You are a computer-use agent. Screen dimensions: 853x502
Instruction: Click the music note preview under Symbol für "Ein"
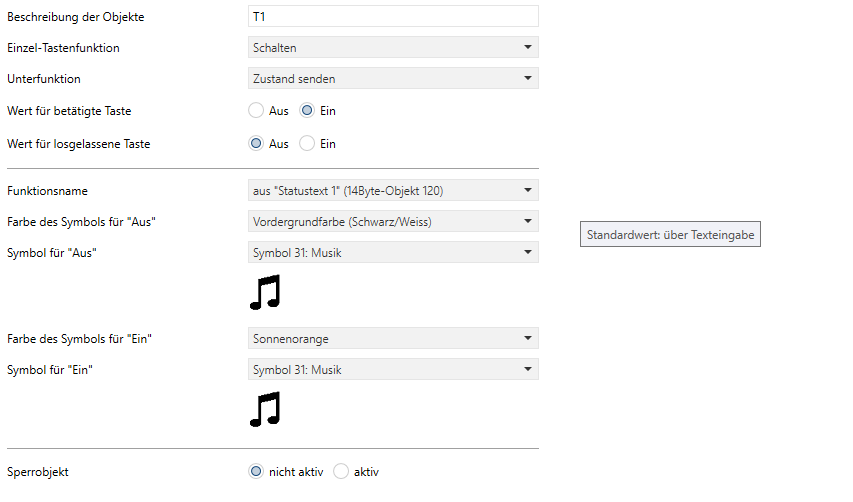coord(265,409)
